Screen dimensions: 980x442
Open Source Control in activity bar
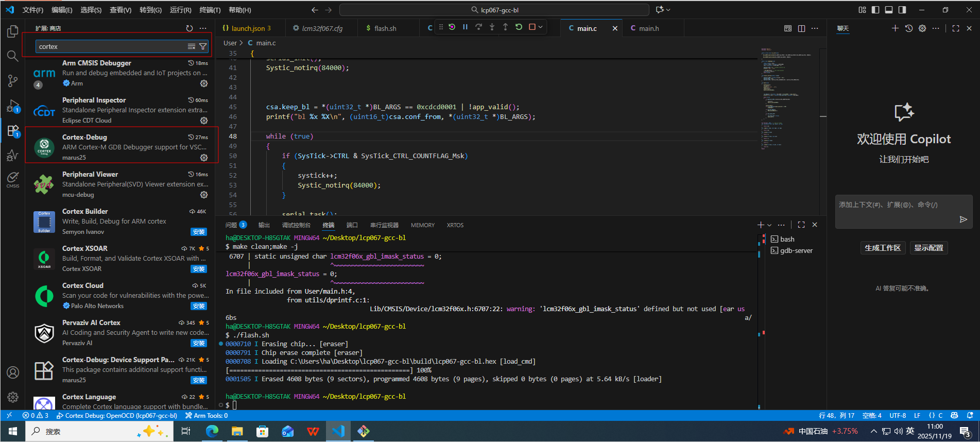coord(12,80)
